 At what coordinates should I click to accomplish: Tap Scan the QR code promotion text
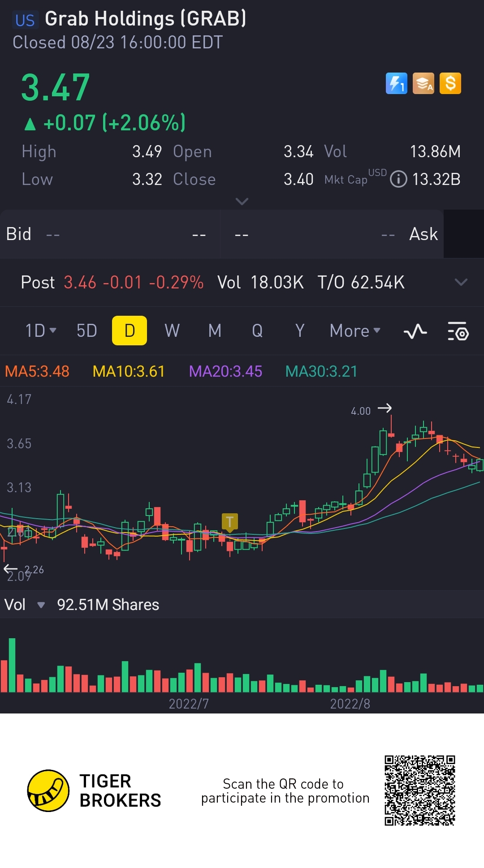pyautogui.click(x=285, y=791)
